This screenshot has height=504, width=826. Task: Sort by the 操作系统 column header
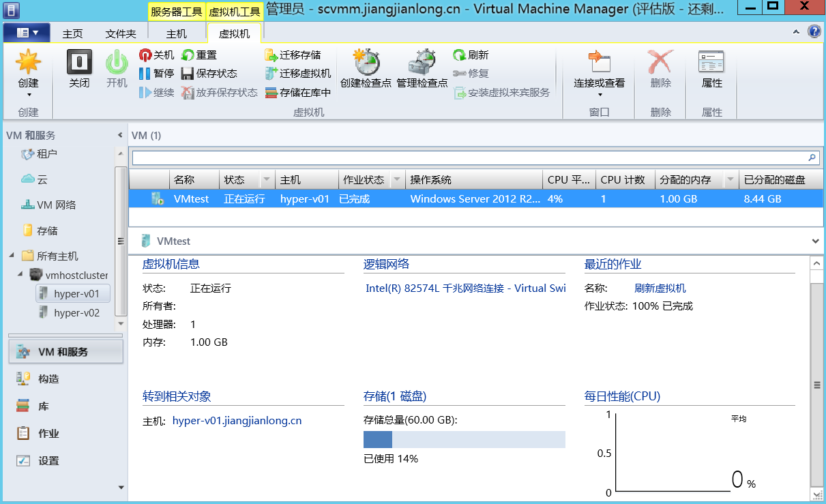point(474,180)
